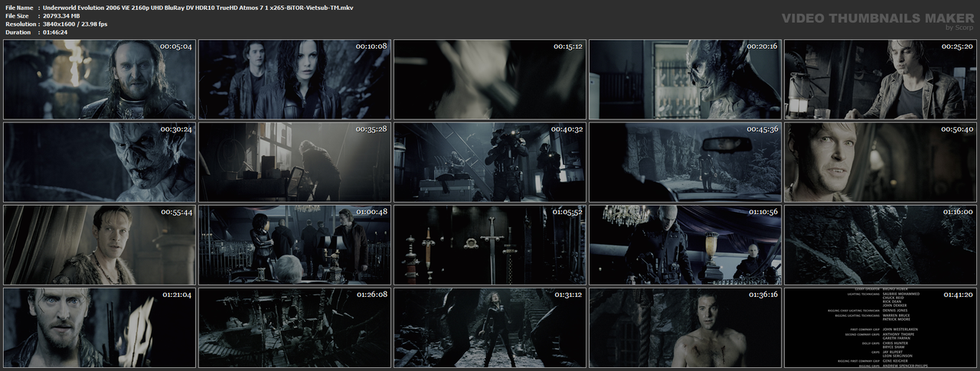This screenshot has width=980, height=371.
Task: Open the thumbnail timestamped 00:50:40
Action: coord(880,162)
